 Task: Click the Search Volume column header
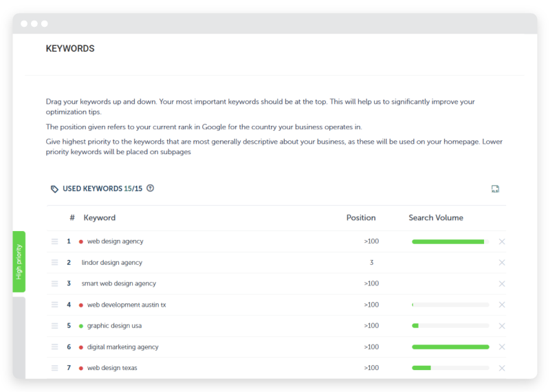[x=436, y=217]
